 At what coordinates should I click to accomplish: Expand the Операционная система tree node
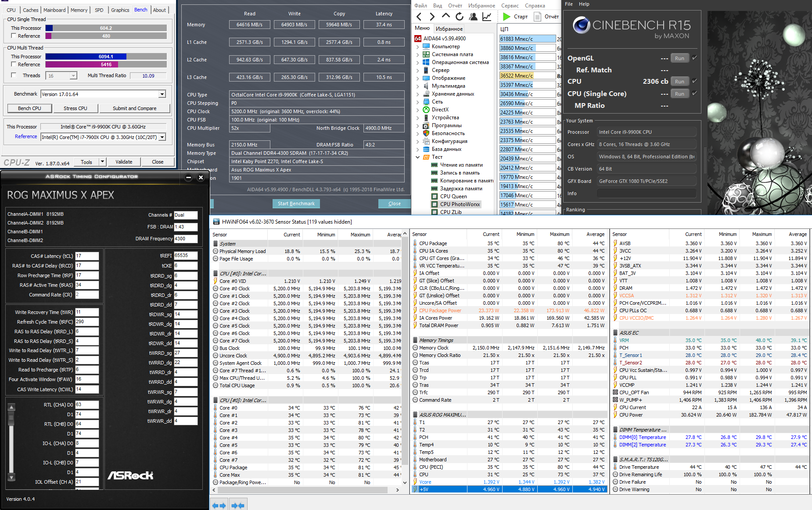[x=417, y=62]
